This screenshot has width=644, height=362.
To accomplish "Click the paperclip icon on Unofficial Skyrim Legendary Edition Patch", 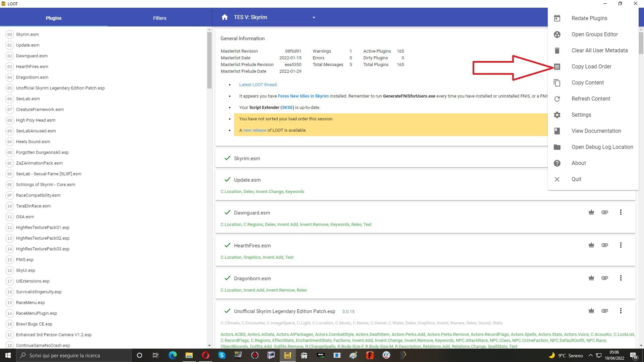I will click(x=605, y=311).
